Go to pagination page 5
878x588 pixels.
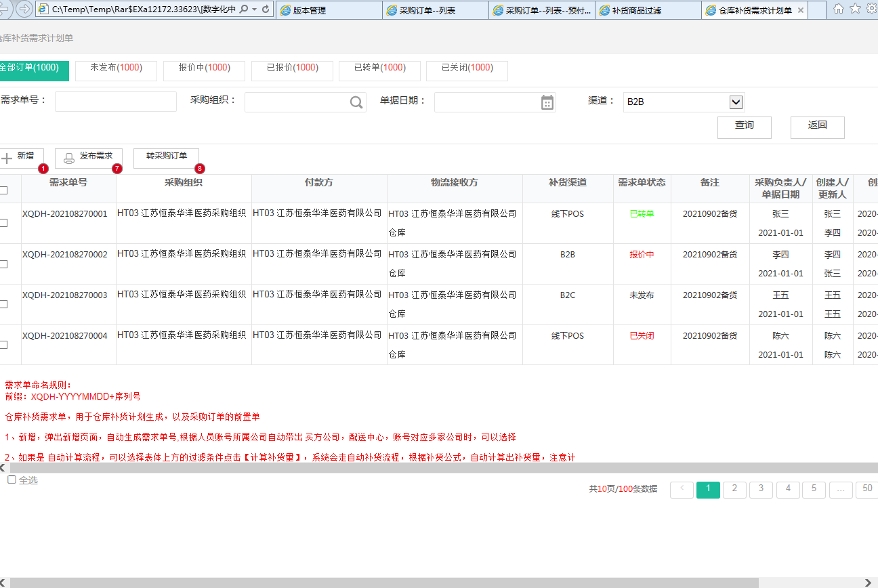point(814,490)
